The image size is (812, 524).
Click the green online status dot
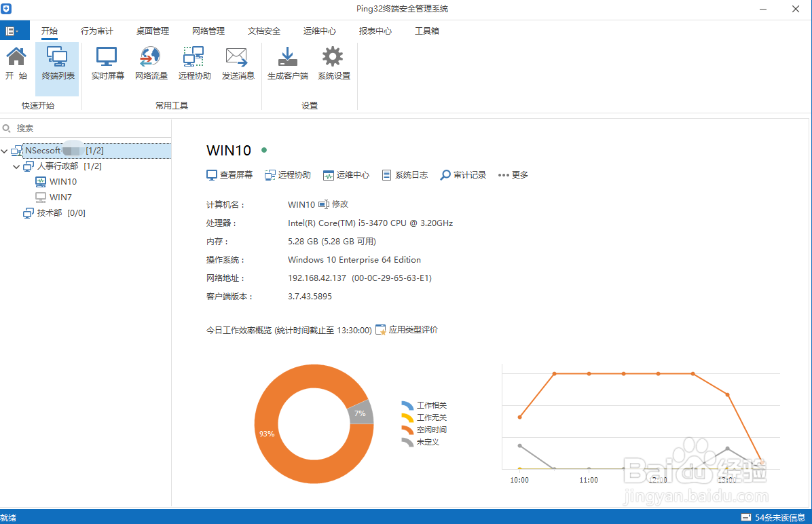(x=264, y=150)
